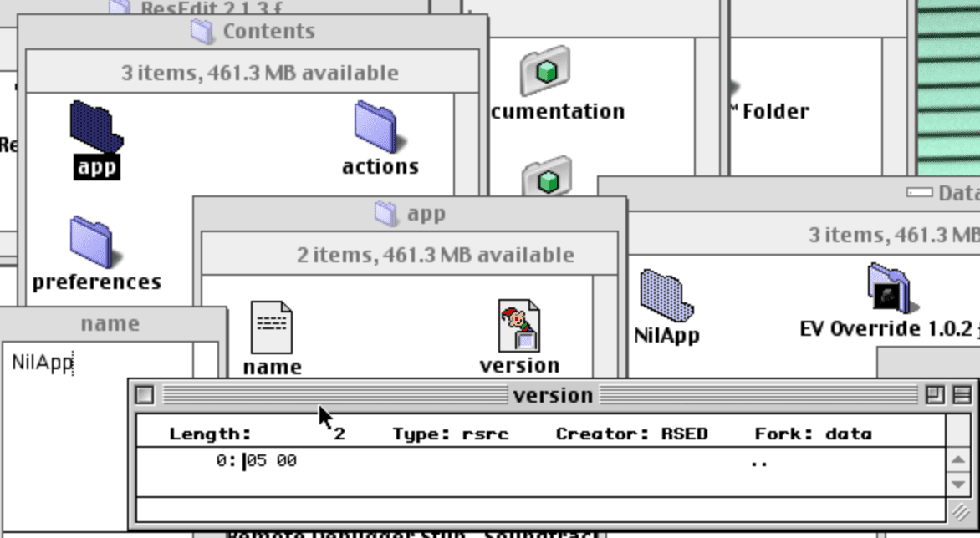Activate the name window via its title bar
Screen dimensions: 980x538
(110, 324)
